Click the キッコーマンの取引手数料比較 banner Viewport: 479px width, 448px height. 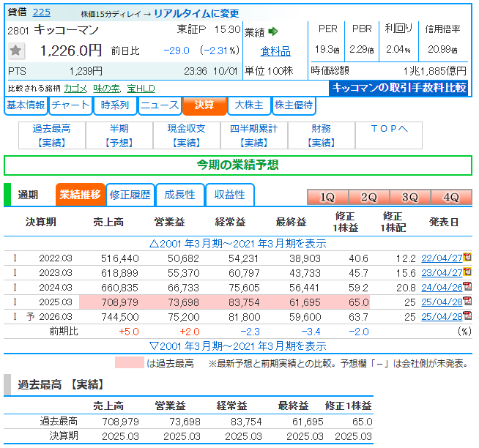pos(398,88)
